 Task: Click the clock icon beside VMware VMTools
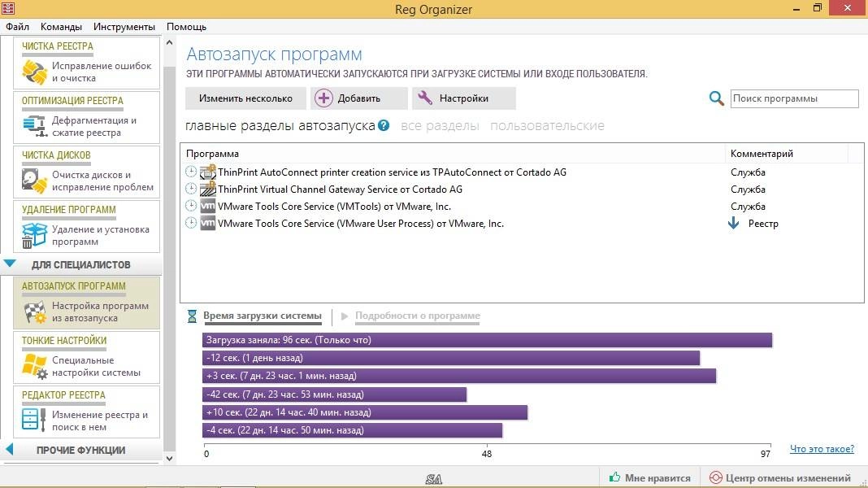[x=191, y=206]
